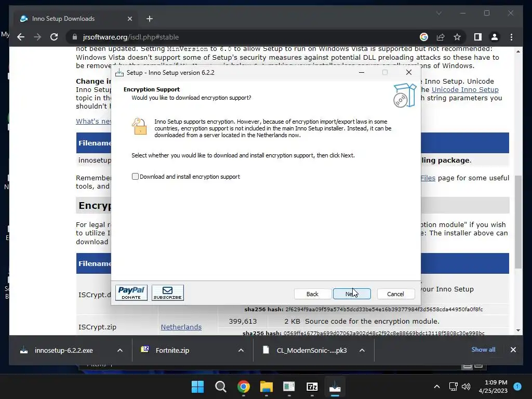Screen dimensions: 532x399
Task: Click the address bar URL
Action: coord(131,37)
